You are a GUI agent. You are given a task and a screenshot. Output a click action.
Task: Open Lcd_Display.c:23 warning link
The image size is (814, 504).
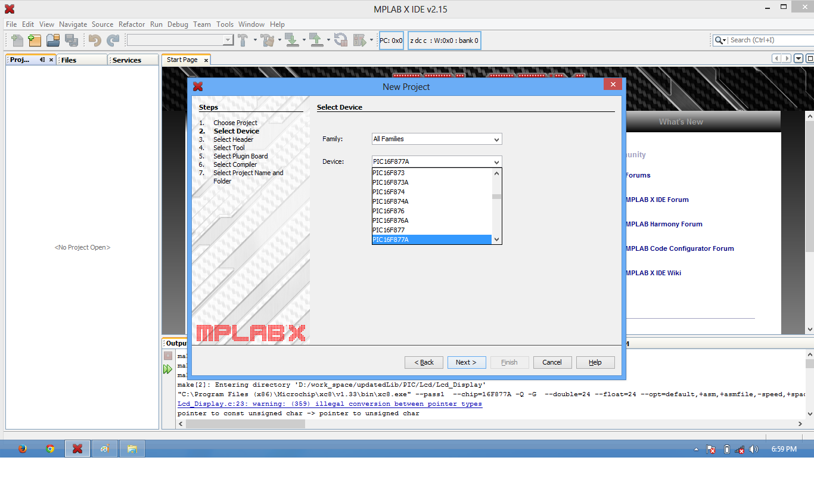[x=330, y=404]
